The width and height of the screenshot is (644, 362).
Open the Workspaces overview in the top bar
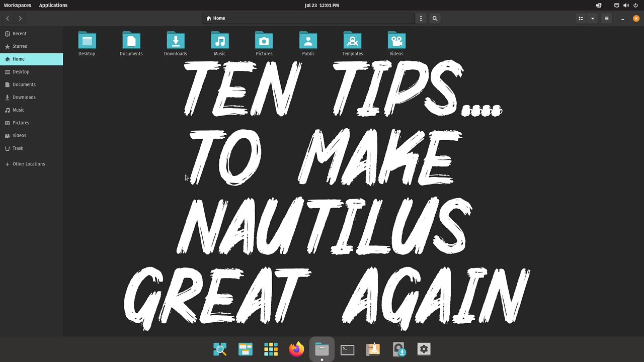click(x=18, y=5)
